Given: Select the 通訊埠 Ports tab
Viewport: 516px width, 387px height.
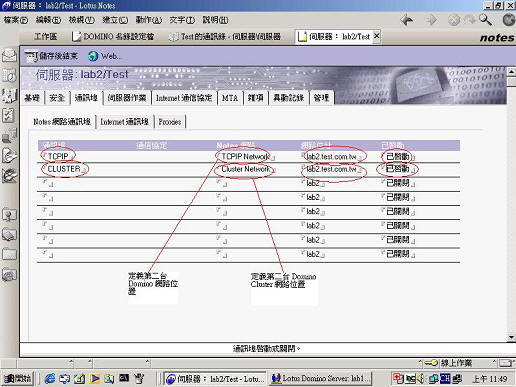Looking at the screenshot, I should tap(86, 98).
